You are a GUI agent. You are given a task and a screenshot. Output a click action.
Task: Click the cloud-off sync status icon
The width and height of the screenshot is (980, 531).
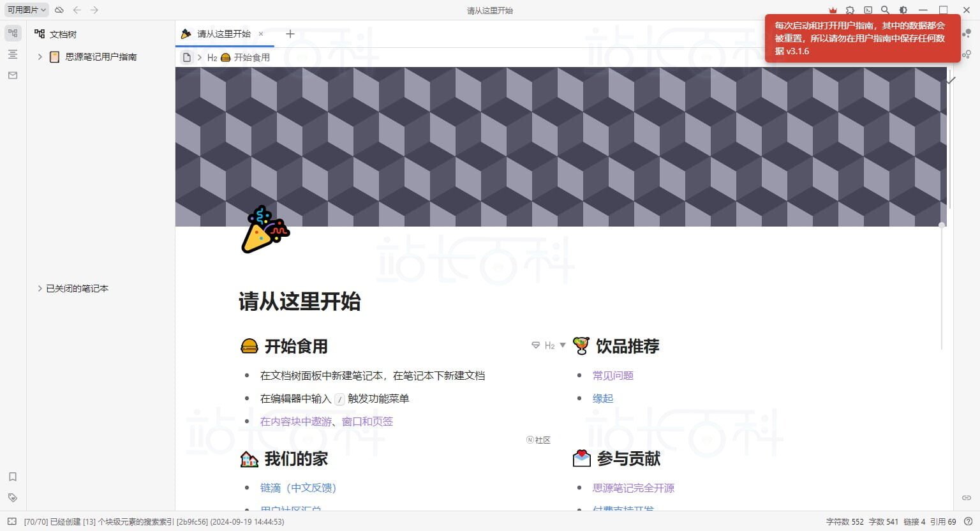(59, 10)
